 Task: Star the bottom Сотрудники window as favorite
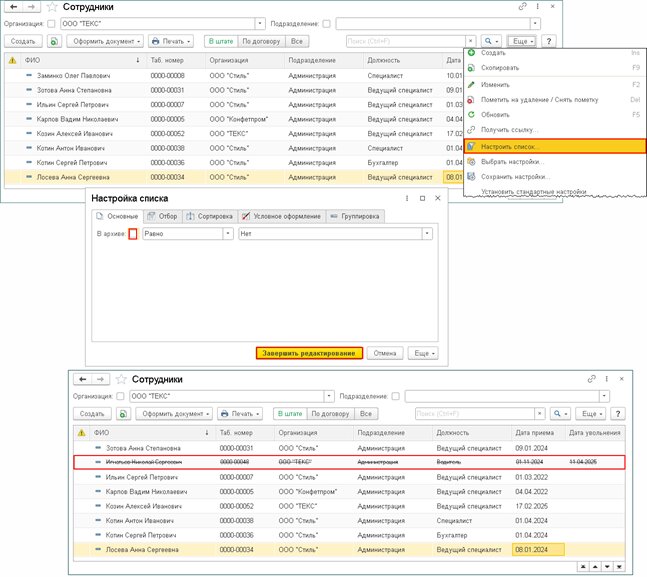pyautogui.click(x=121, y=379)
